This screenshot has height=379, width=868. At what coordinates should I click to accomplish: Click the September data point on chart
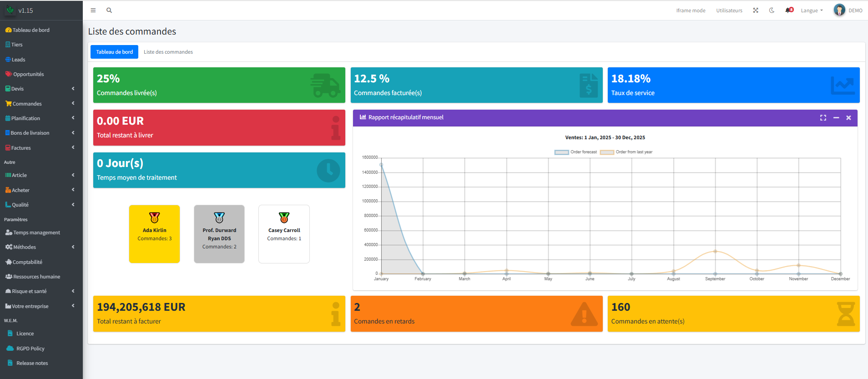[715, 252]
